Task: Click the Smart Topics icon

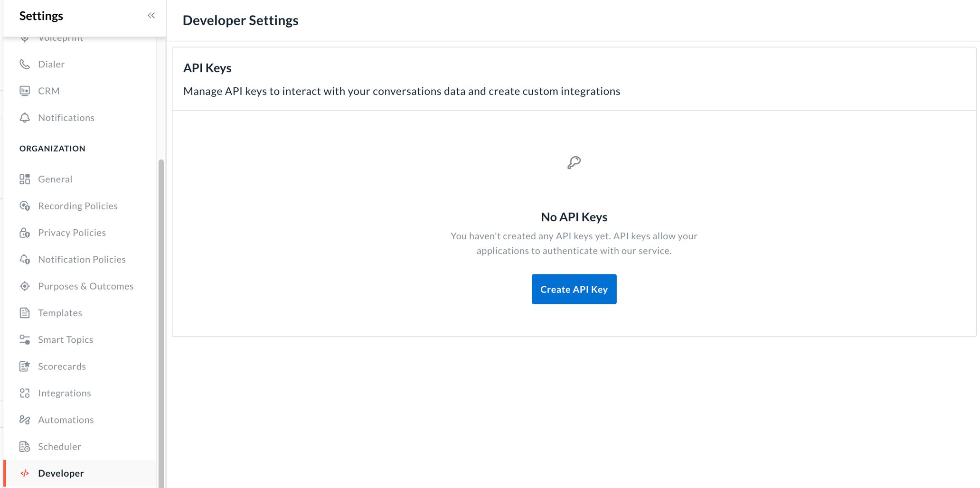Action: 25,339
